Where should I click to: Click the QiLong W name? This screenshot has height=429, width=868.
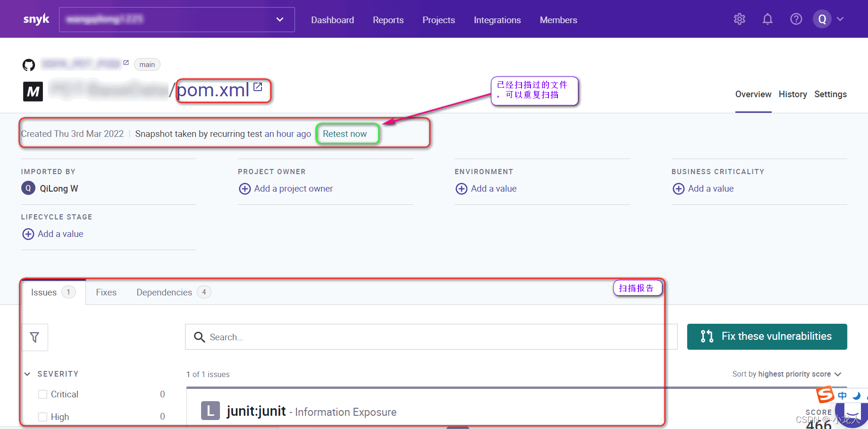[59, 189]
